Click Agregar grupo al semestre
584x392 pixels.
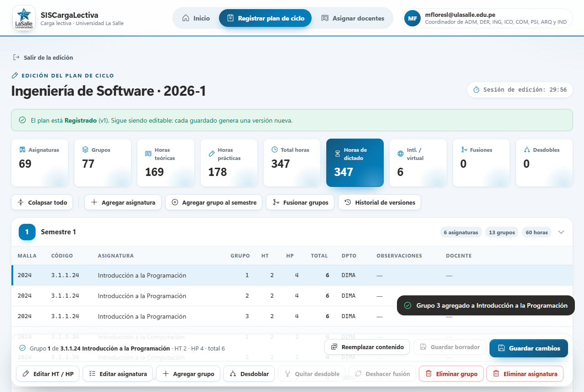(214, 202)
